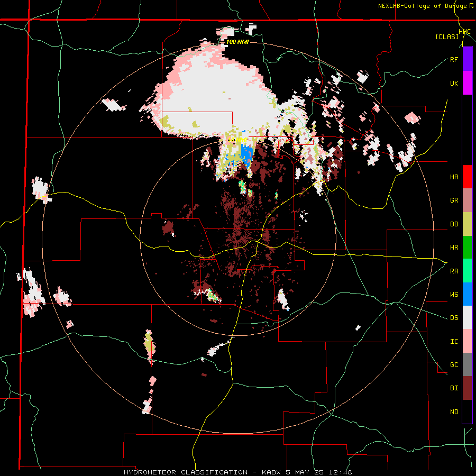
Task: Click the 'ND' legend label
Action: [x=454, y=412]
